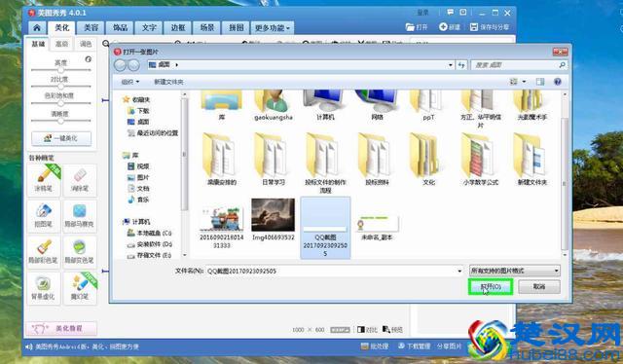Select the 抠图笔 cutout pen tool
Image resolution: width=623 pixels, height=364 pixels.
click(x=44, y=216)
